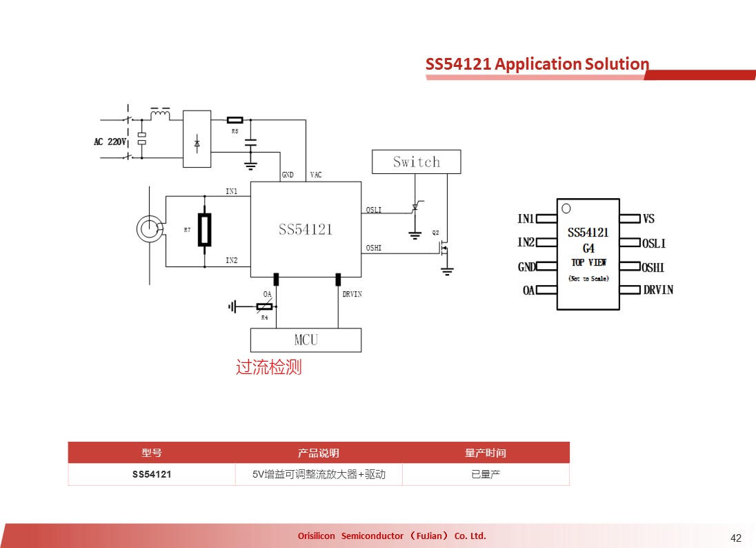Select the OSLI pin on package diagram
Viewport: 756px width, 548px height.
tap(643, 243)
